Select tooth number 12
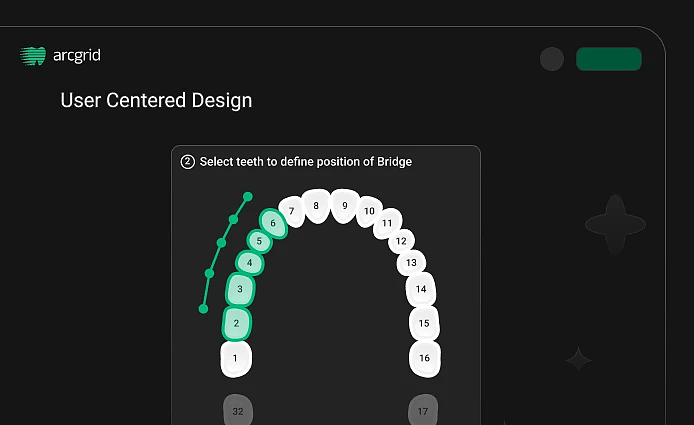The width and height of the screenshot is (694, 425). [401, 241]
